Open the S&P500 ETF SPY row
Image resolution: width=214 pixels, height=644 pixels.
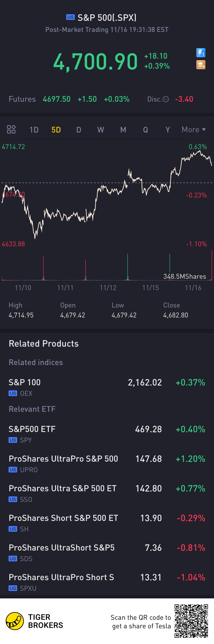pos(107,434)
